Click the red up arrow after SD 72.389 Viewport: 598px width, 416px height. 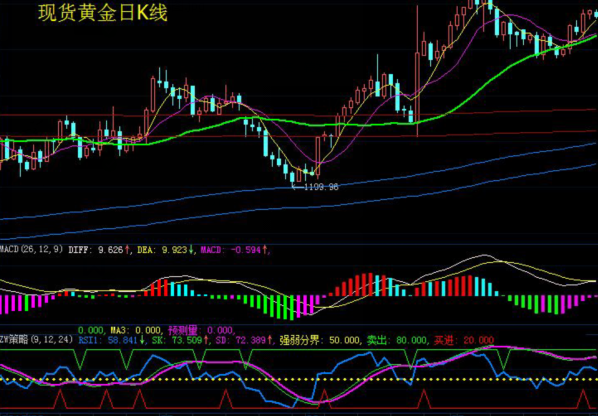(x=270, y=340)
